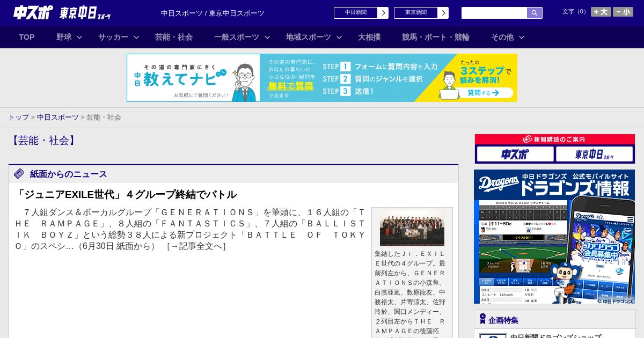
Task: Click the header text 中日スポーツ / 東京中日スポーツ
Action: [x=213, y=13]
